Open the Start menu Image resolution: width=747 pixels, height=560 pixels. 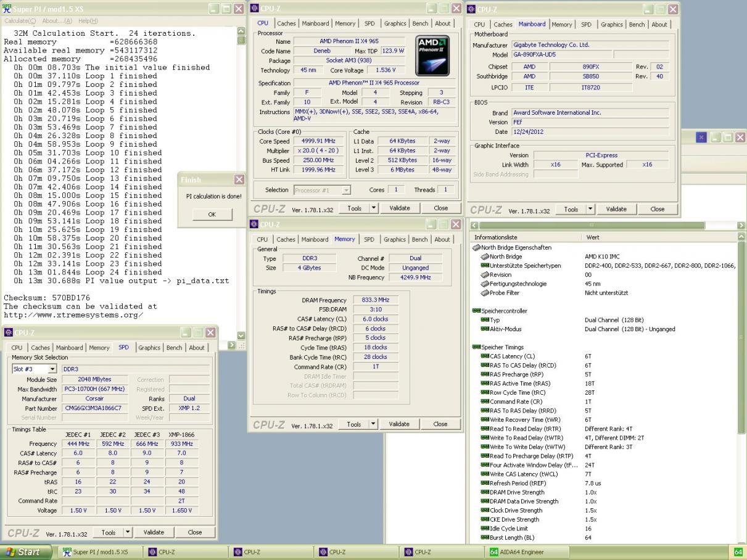pos(27,552)
